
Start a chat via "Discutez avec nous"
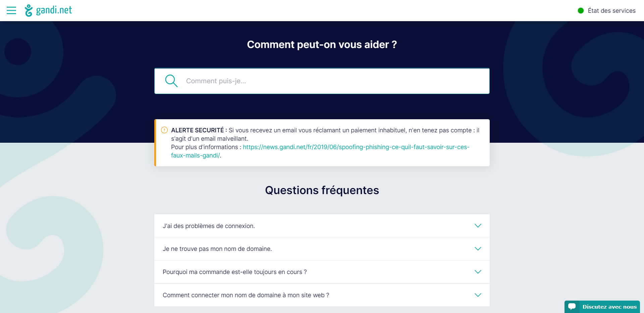coord(609,307)
